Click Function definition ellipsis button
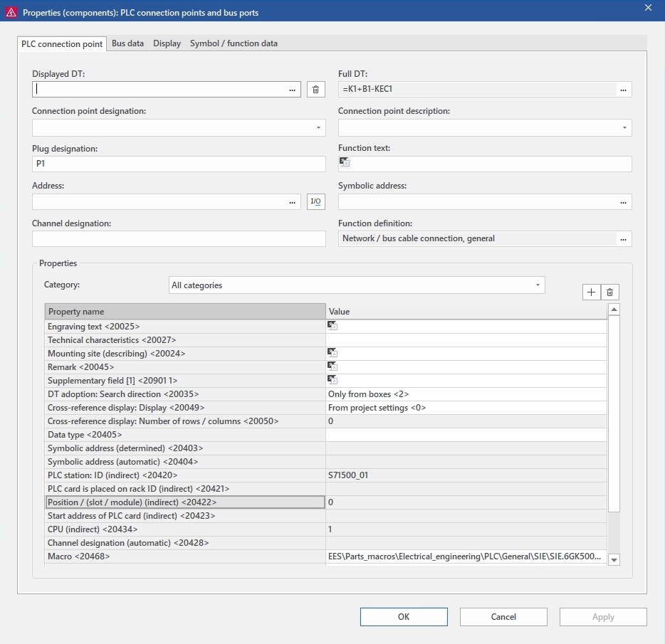 [x=624, y=239]
